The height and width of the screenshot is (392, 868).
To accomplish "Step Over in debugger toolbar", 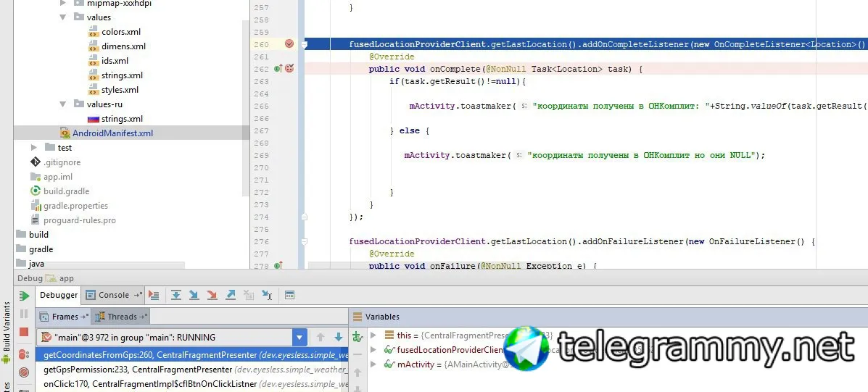I will [176, 295].
